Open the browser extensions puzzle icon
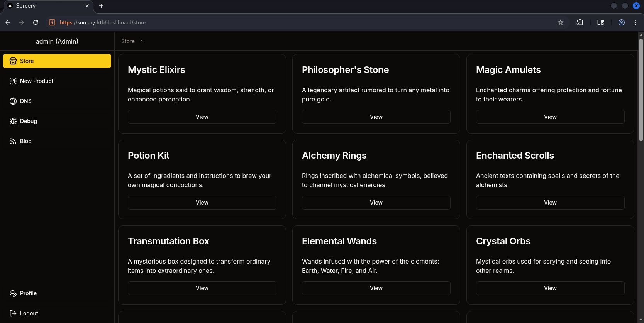This screenshot has width=644, height=323. coord(580,22)
